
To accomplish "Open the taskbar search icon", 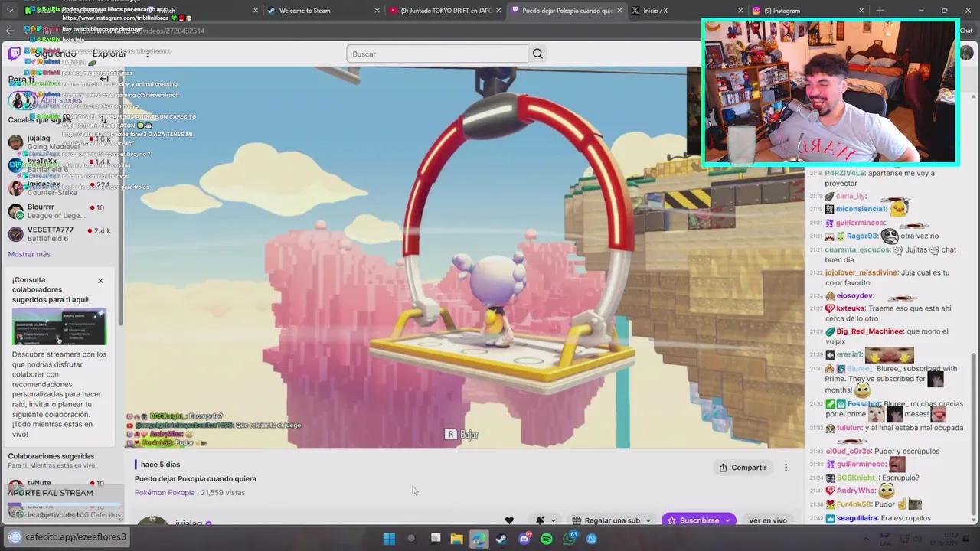I will point(411,539).
